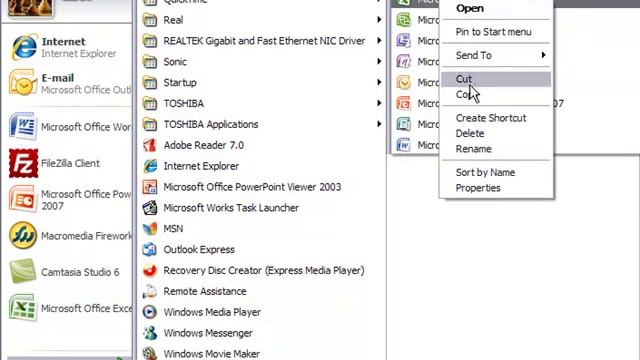Click the Sonic folder icon
640x360 pixels.
pyautogui.click(x=150, y=62)
